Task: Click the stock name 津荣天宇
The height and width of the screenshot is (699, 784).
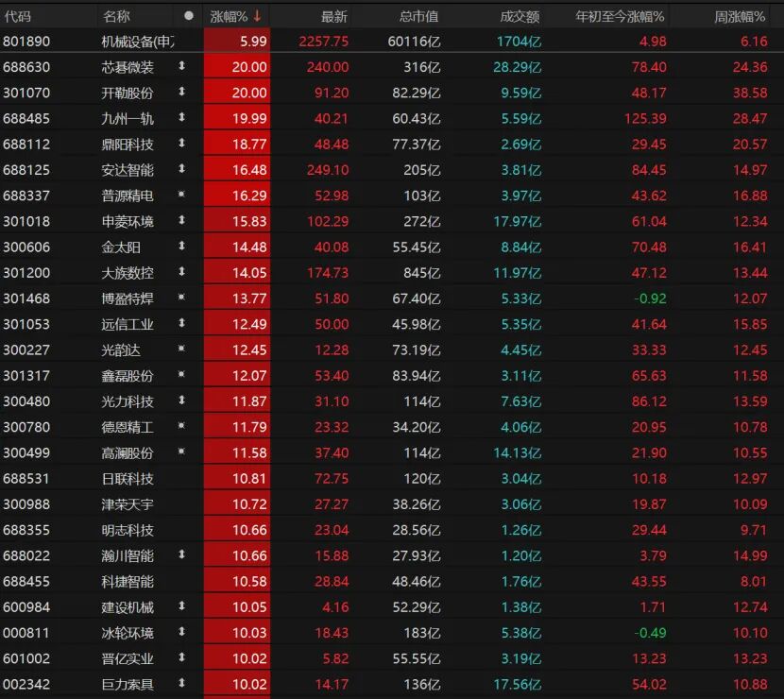Action: point(128,504)
